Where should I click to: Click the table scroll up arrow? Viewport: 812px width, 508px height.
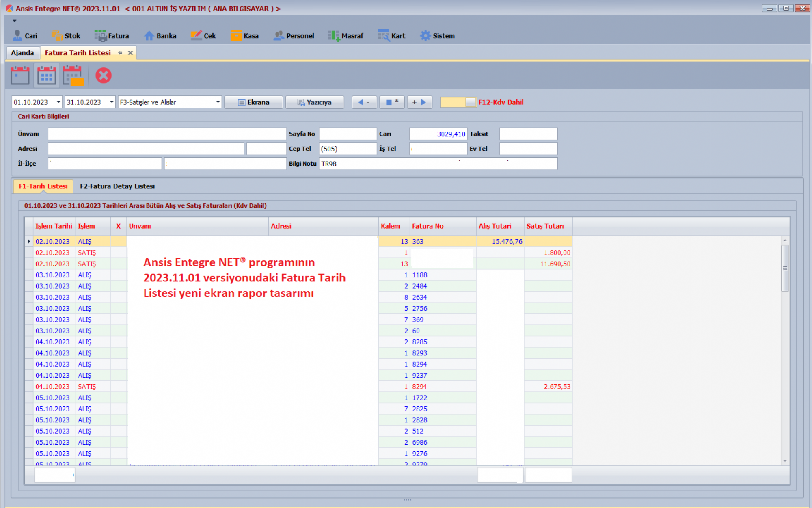coord(785,240)
